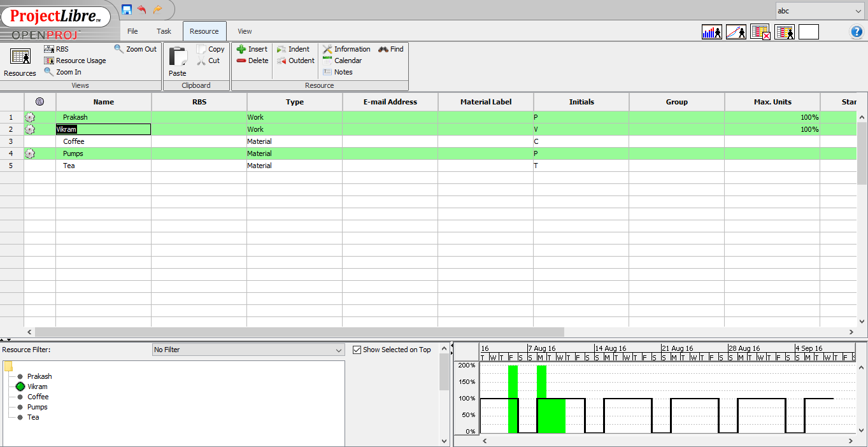
Task: Uncheck Show Selected on Top
Action: (357, 349)
